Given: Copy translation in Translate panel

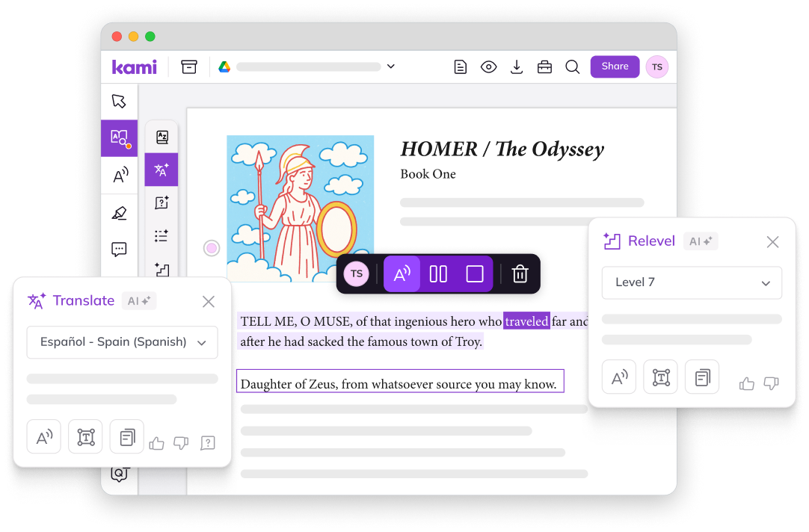Looking at the screenshot, I should [127, 437].
